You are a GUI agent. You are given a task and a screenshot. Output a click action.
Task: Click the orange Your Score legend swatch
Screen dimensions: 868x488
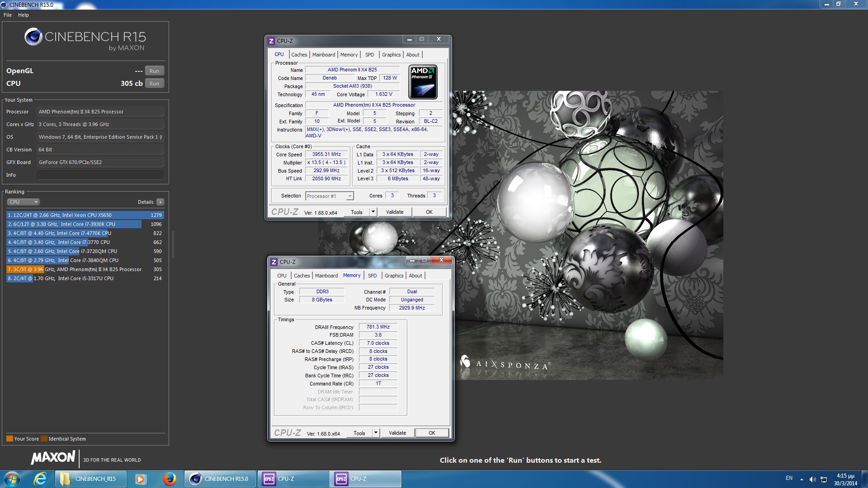[x=9, y=439]
